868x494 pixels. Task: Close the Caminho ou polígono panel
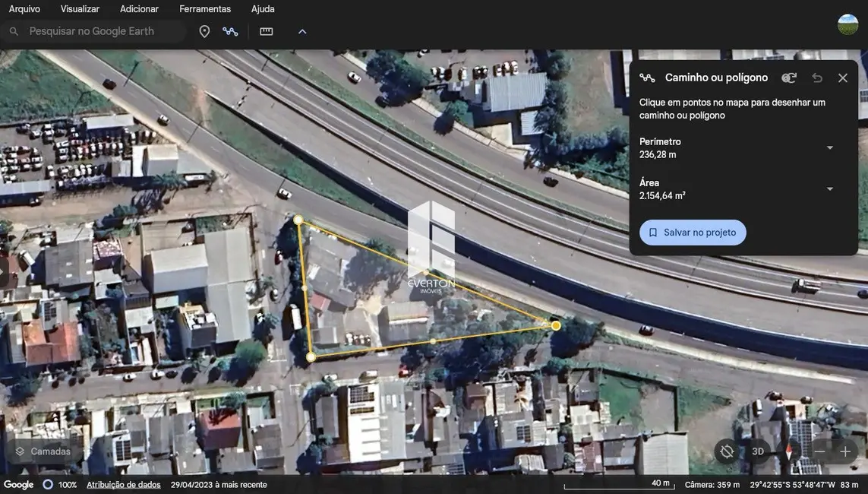(843, 78)
